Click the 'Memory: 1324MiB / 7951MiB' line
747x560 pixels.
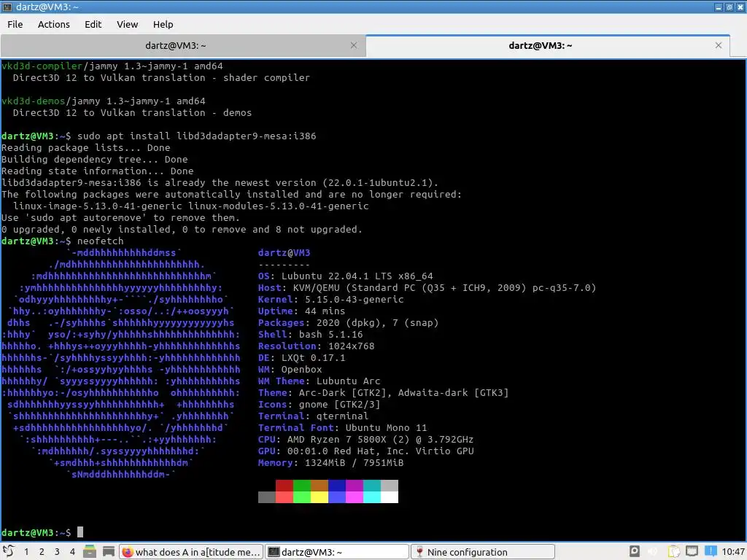tap(330, 463)
